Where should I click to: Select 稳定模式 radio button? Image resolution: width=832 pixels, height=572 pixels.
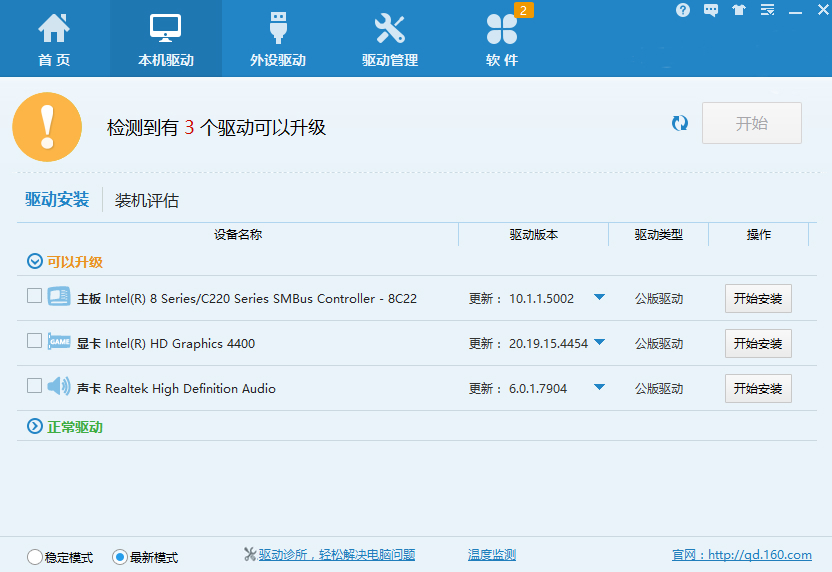point(34,557)
